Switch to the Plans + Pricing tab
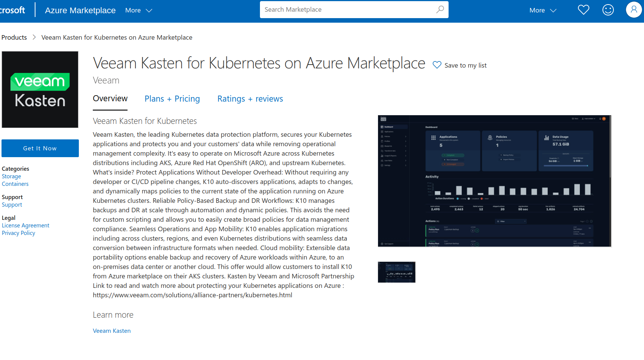Viewport: 644px width, 360px height. [172, 99]
